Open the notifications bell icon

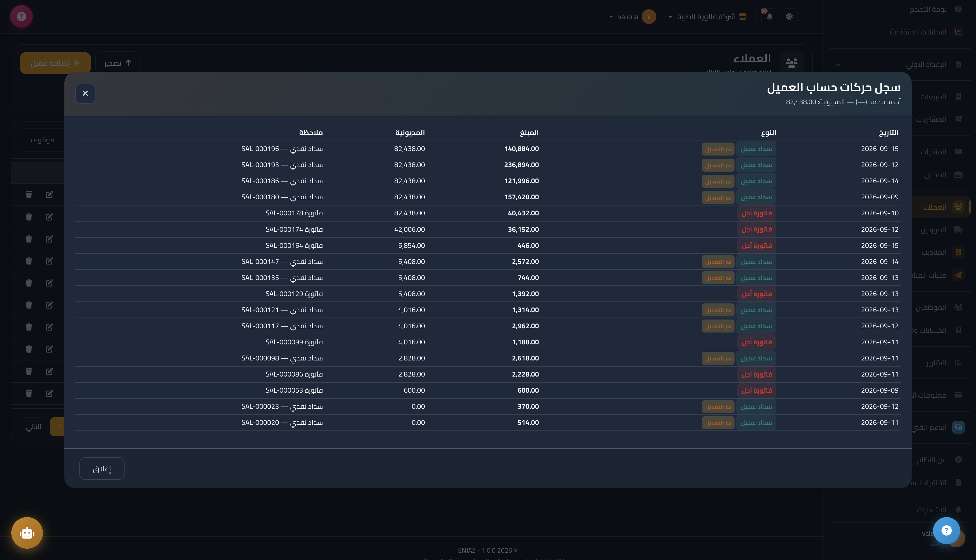click(769, 17)
